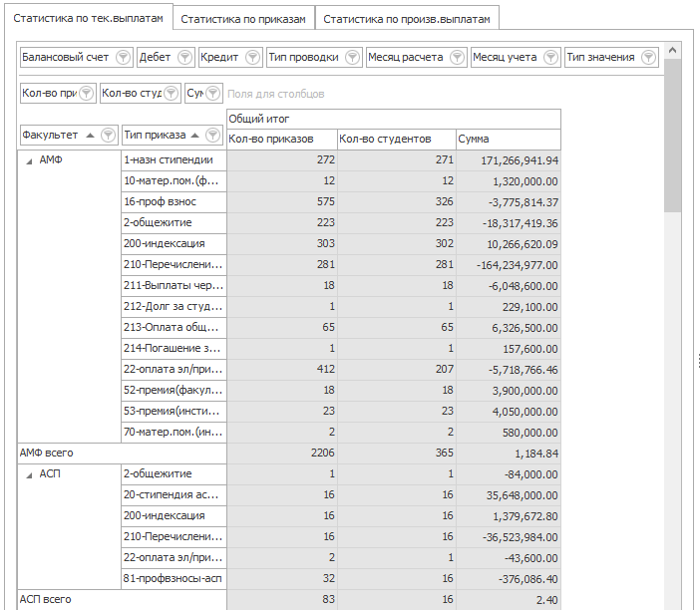This screenshot has height=610, width=700.
Task: Click the АСП всего total row
Action: pyautogui.click(x=122, y=600)
